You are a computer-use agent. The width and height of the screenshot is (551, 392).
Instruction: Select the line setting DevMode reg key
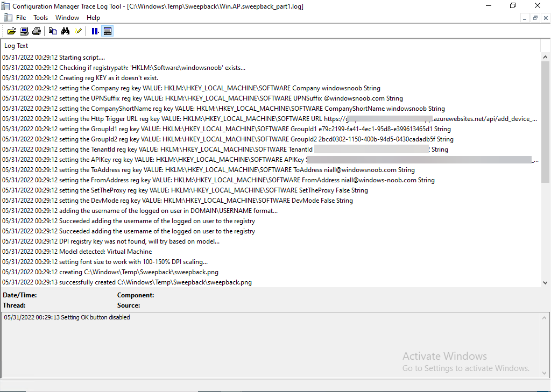pyautogui.click(x=271, y=200)
